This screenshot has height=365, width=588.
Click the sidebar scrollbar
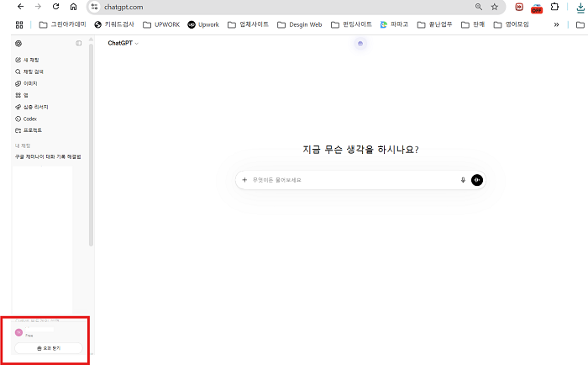tap(91, 145)
